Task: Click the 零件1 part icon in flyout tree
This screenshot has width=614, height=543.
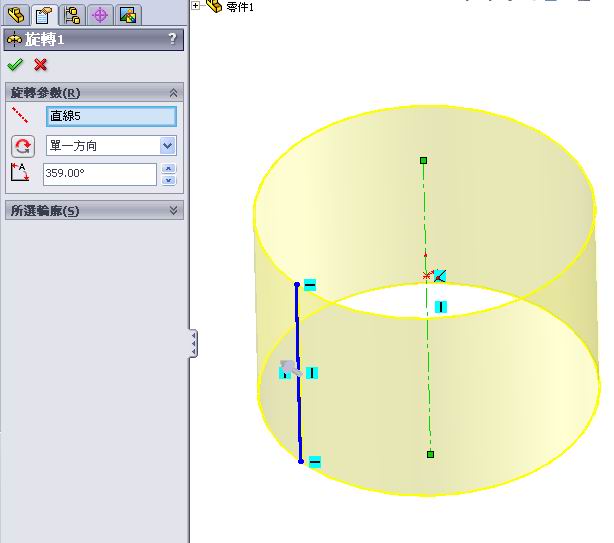Action: (x=214, y=5)
